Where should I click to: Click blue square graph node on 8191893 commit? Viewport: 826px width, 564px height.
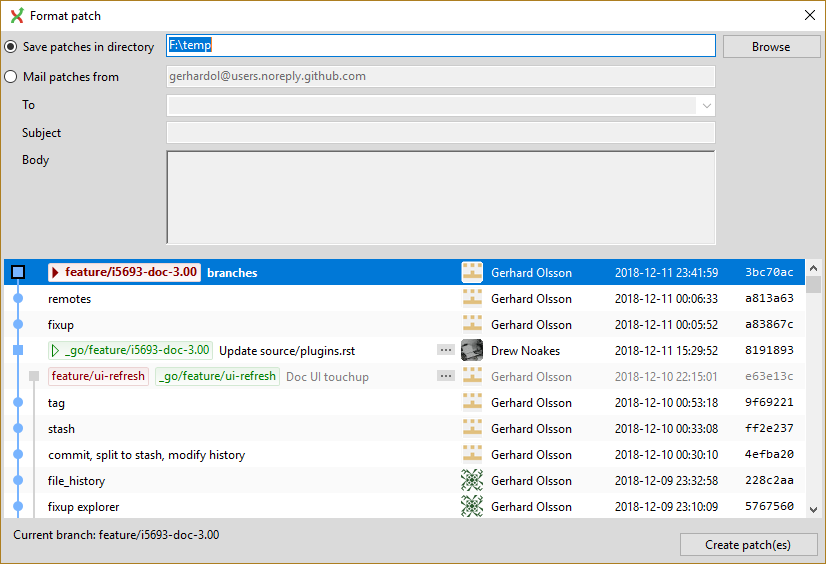point(18,350)
